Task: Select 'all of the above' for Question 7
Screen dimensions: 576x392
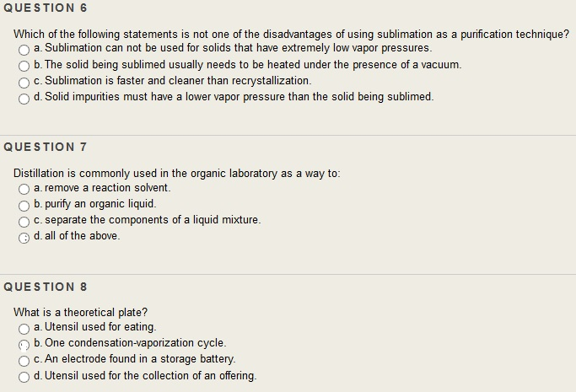Action: (x=24, y=238)
